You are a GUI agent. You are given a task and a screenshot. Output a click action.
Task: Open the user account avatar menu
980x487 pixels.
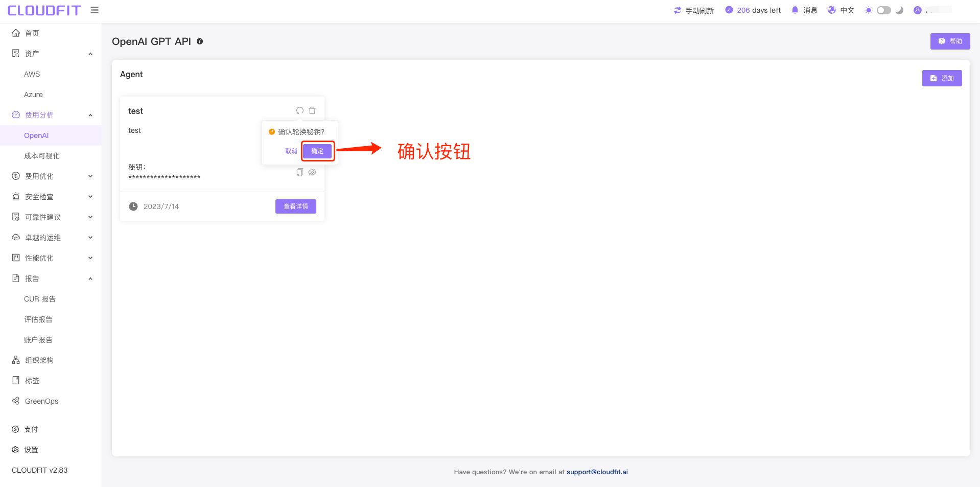[x=918, y=10]
